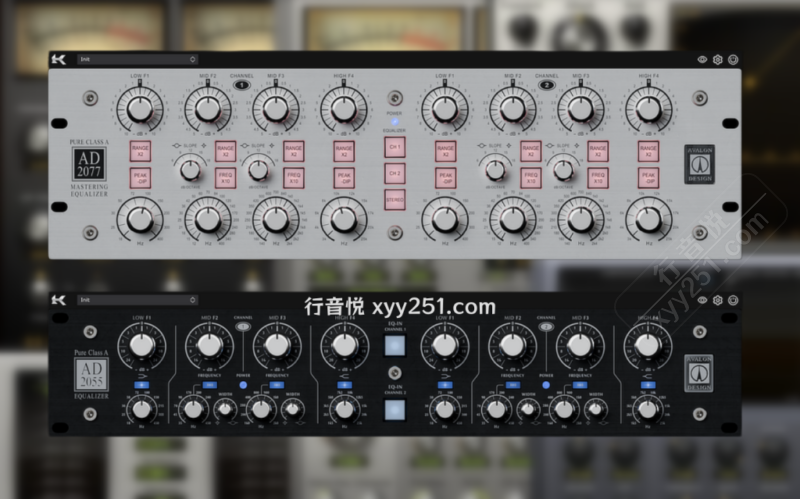Click the eye icon in AD 2055 header
This screenshot has height=499, width=800.
[703, 300]
